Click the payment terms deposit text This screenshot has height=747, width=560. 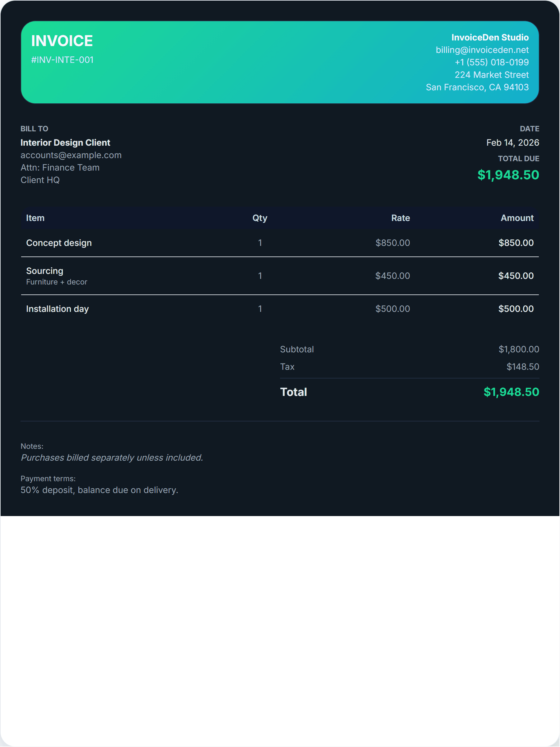tap(99, 490)
